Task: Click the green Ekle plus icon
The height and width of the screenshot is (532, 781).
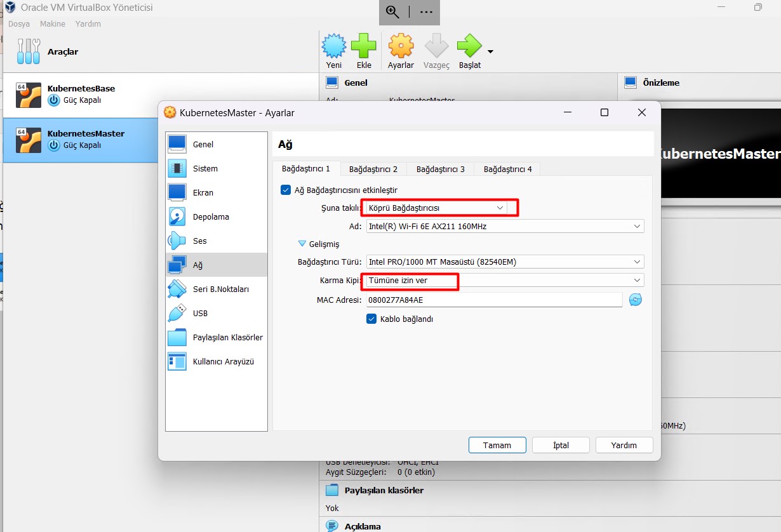Action: click(364, 46)
